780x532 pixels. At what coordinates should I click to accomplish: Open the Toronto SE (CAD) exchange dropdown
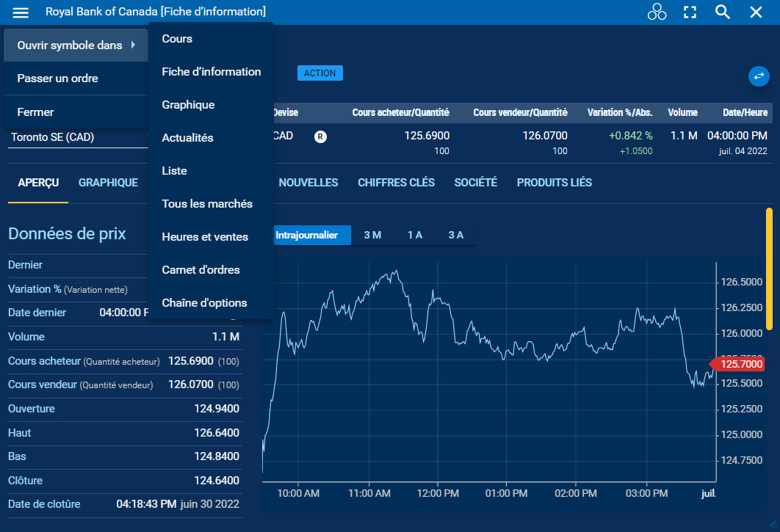pyautogui.click(x=77, y=137)
